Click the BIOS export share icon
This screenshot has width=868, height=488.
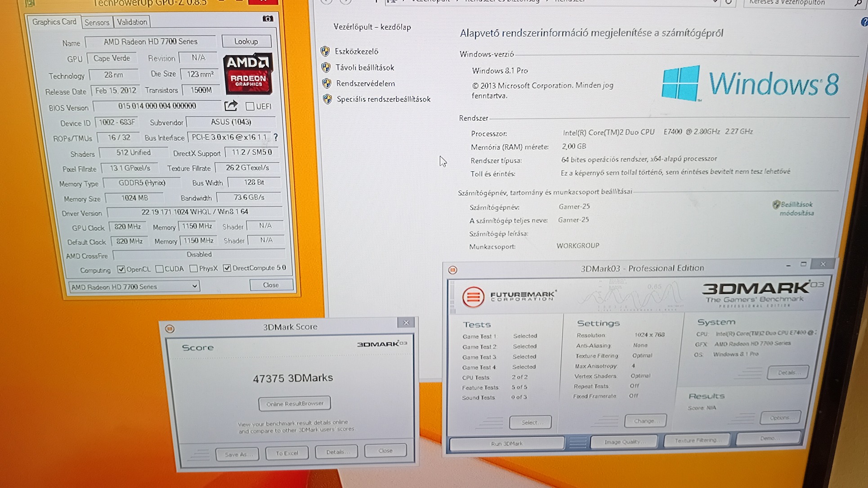[231, 106]
